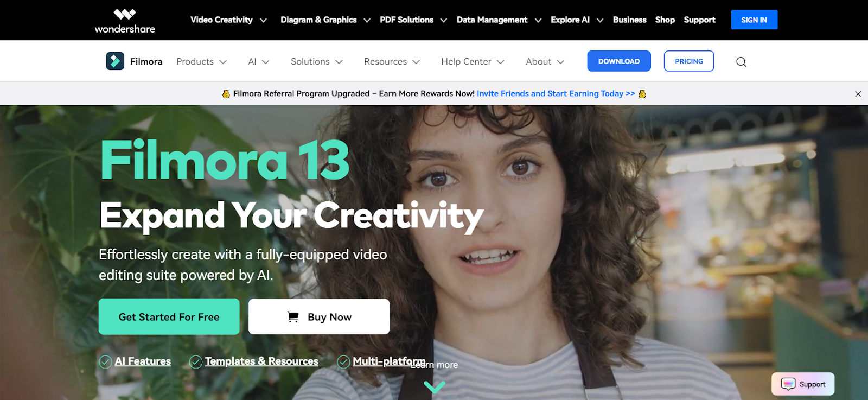Image resolution: width=868 pixels, height=400 pixels.
Task: Open the AI dropdown arrow in Filmora nav
Action: pos(266,62)
